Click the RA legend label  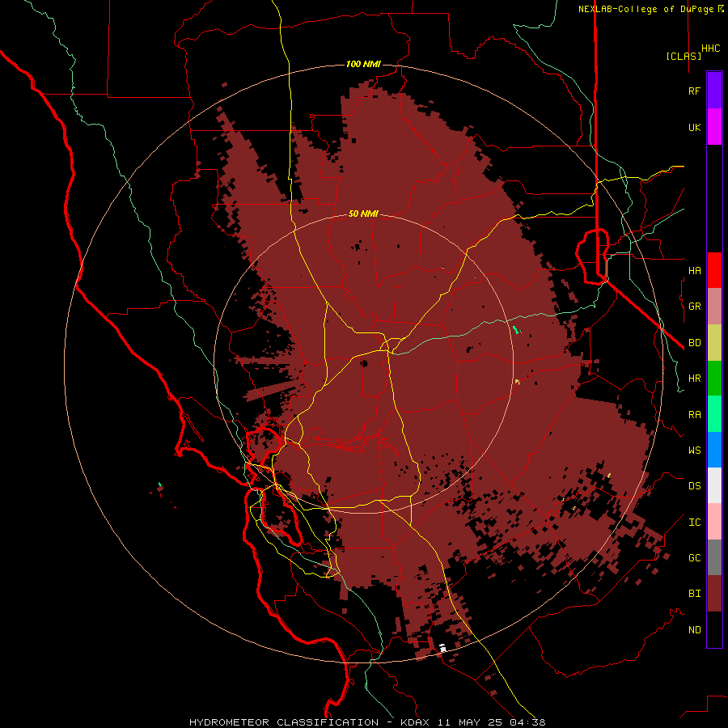pos(695,415)
